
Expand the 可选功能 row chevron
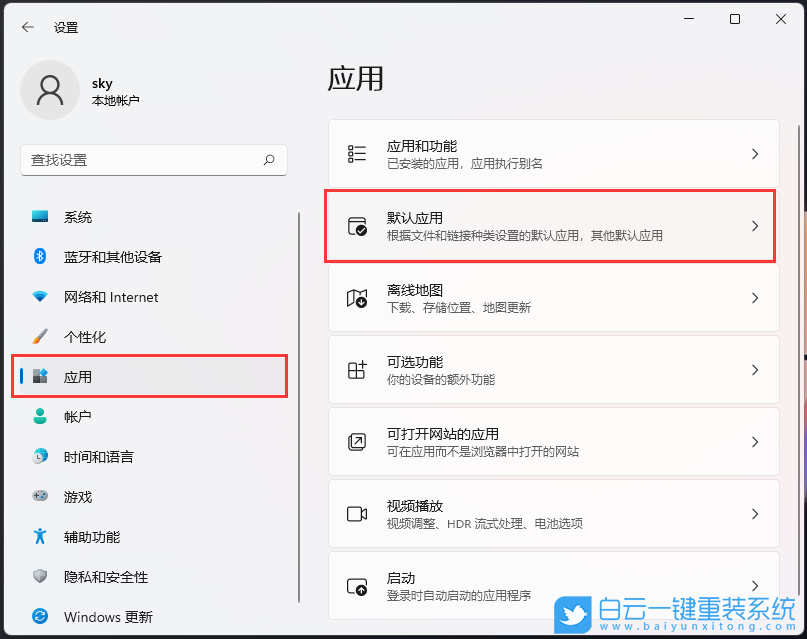[755, 370]
